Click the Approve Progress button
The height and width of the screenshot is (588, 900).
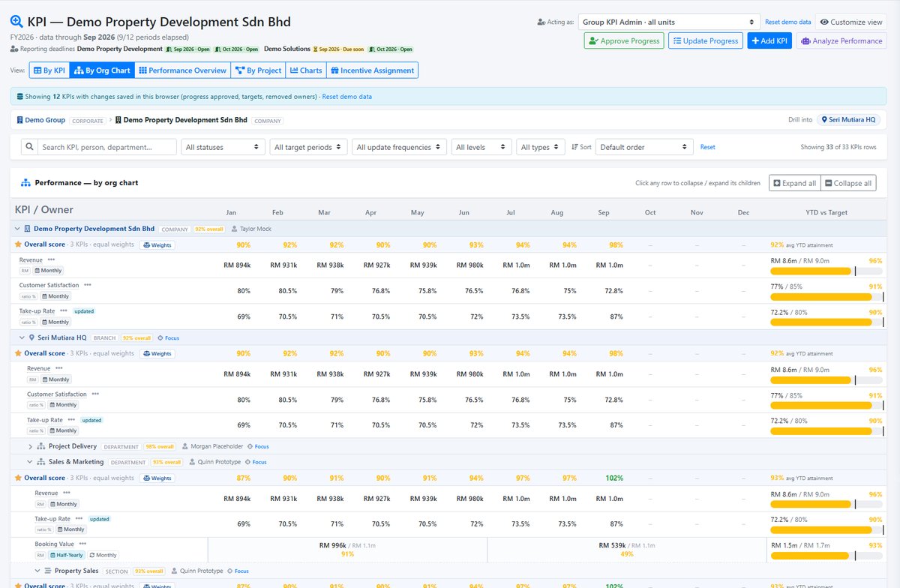click(624, 40)
